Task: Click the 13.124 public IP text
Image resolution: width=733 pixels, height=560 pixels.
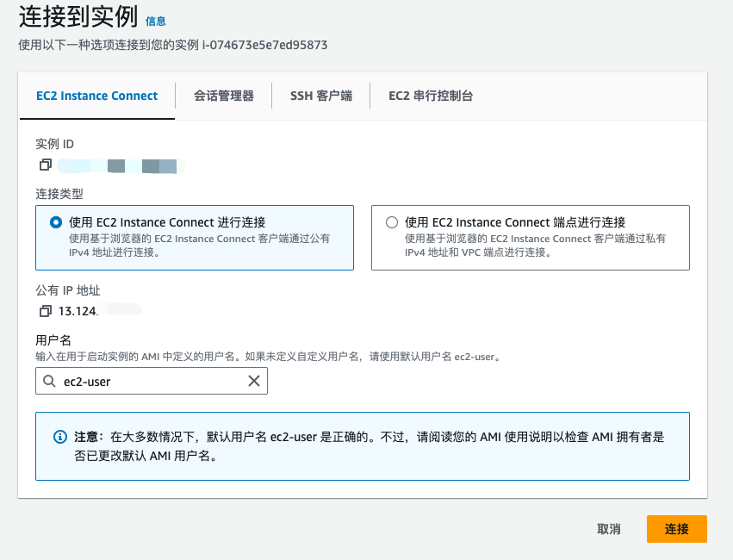Action: point(79,310)
